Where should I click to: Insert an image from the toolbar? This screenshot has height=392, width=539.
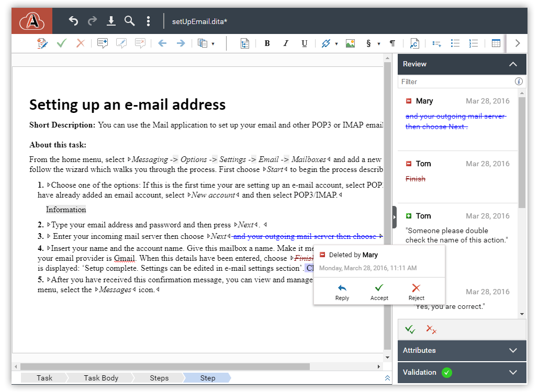click(350, 43)
